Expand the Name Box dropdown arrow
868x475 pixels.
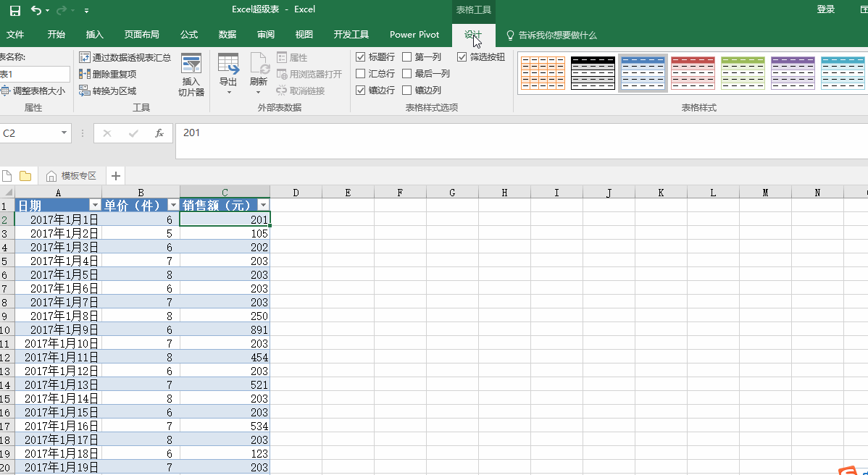64,133
